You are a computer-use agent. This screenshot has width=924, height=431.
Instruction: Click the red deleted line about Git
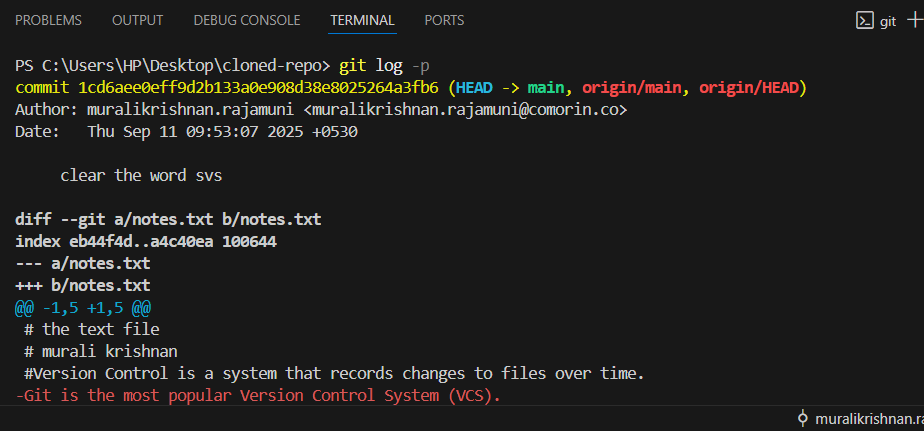[x=258, y=395]
